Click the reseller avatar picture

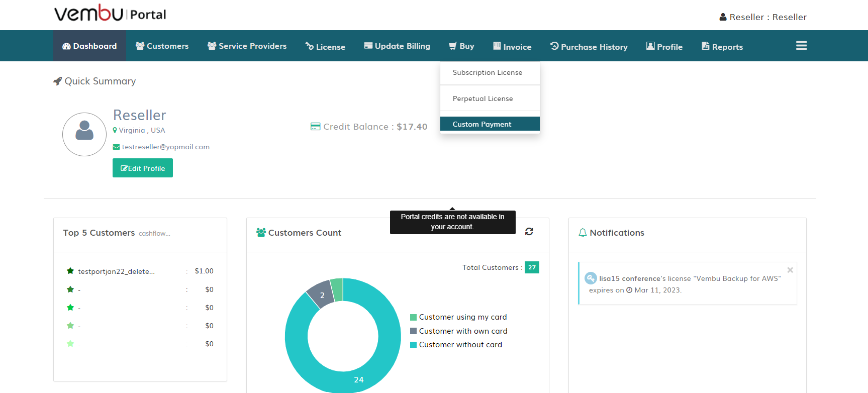tap(84, 134)
